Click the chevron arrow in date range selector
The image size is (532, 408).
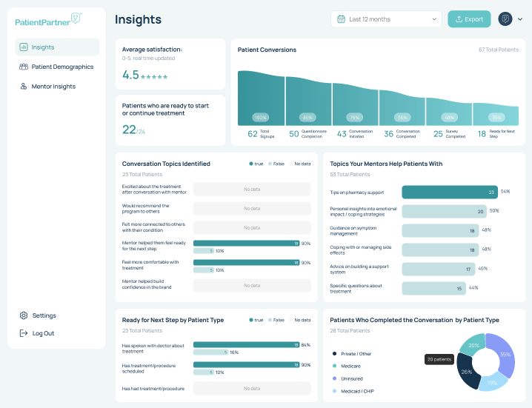pos(433,19)
